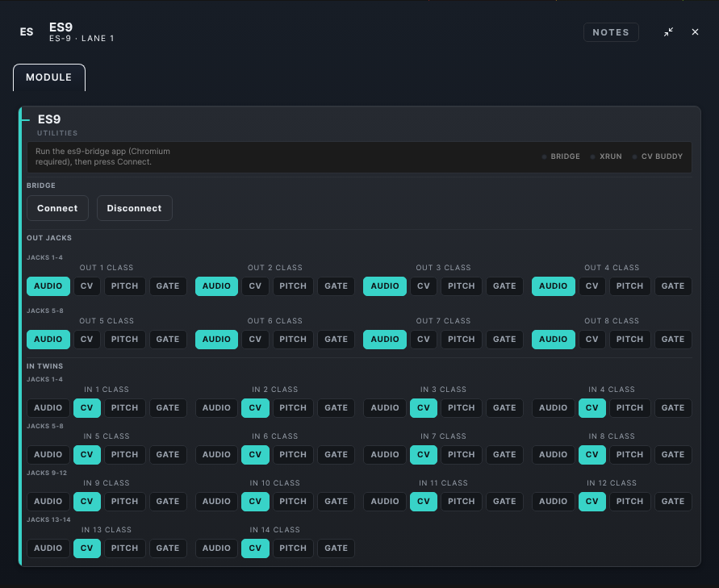Set IN 8 class to GATE

(673, 455)
